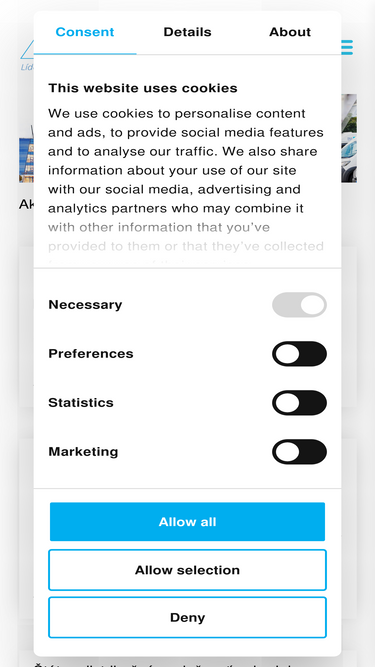Click the Marketing category label

pyautogui.click(x=83, y=451)
